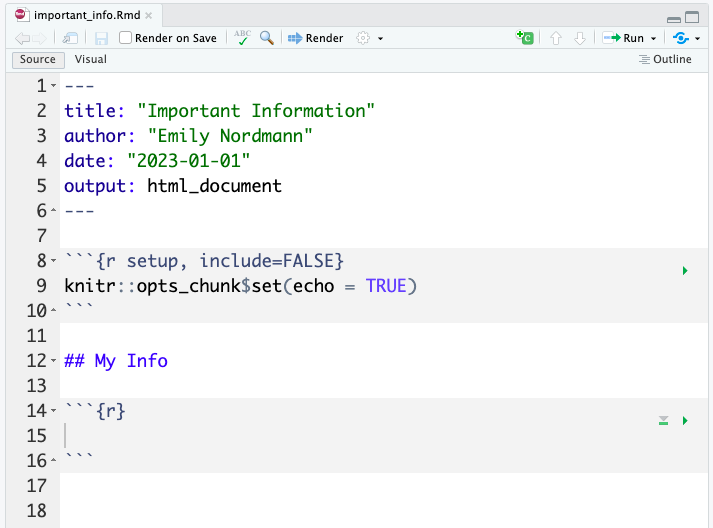Image resolution: width=713 pixels, height=528 pixels.
Task: Go to next chunk down arrow
Action: (x=580, y=38)
